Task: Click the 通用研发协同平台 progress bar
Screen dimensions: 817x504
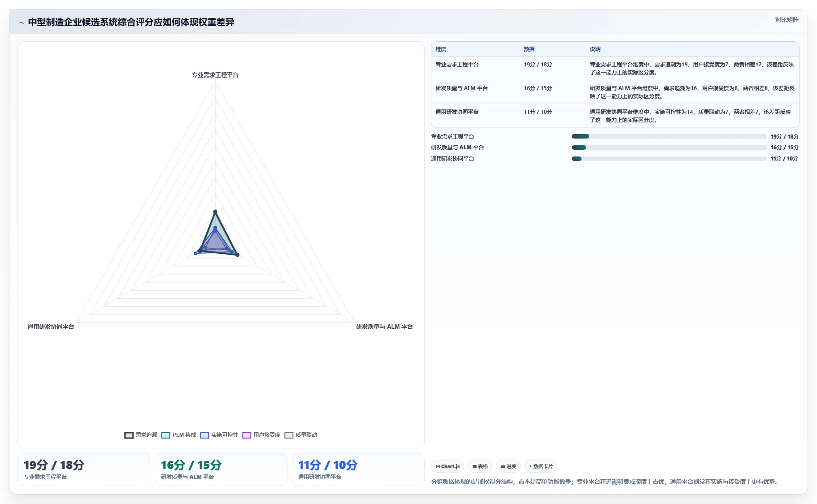Action: pyautogui.click(x=669, y=159)
